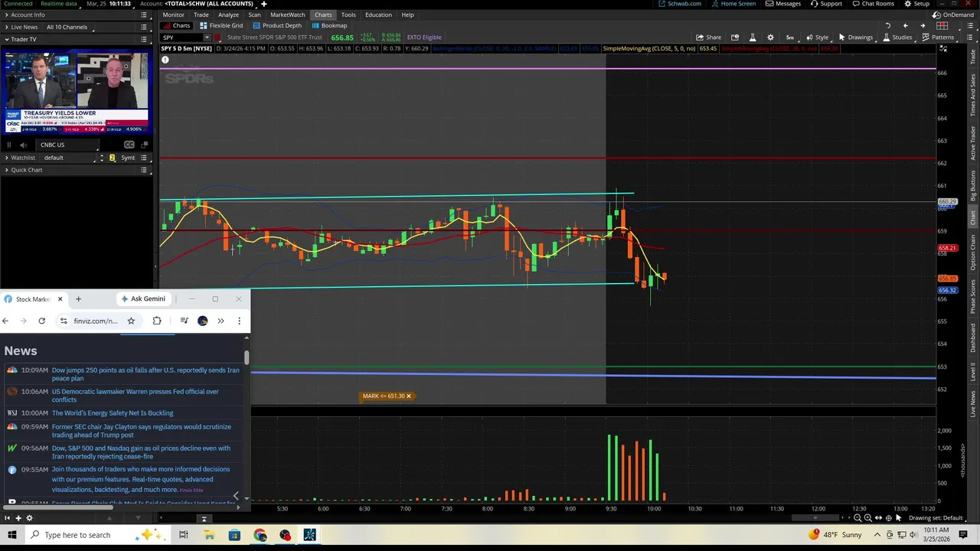Screen dimensions: 980x551
Task: Open Chat Rooms
Action: coord(872,4)
